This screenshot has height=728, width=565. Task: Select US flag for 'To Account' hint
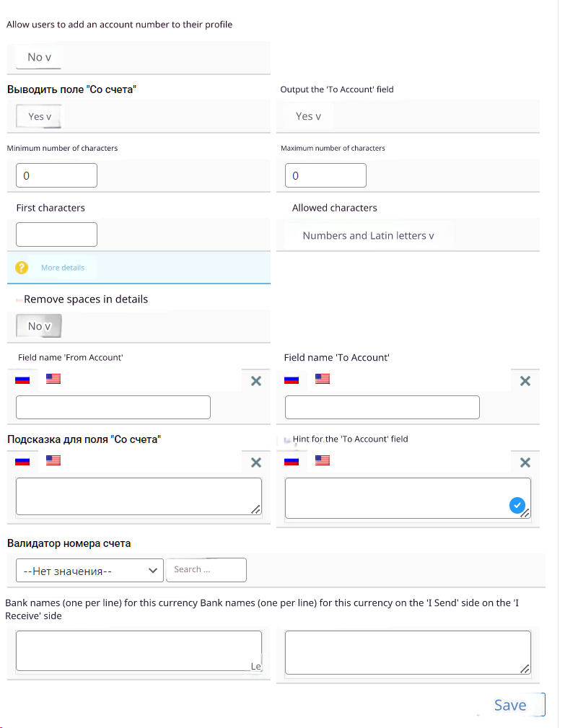pos(323,460)
